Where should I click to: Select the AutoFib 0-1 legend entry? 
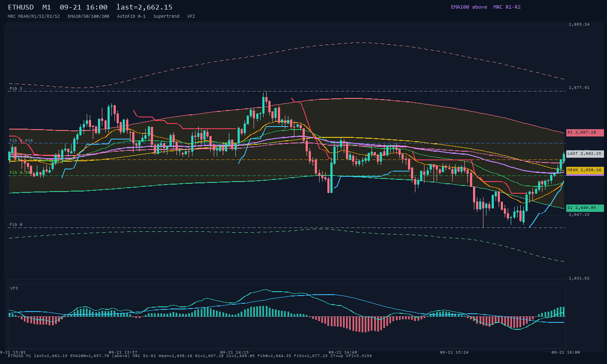(131, 16)
